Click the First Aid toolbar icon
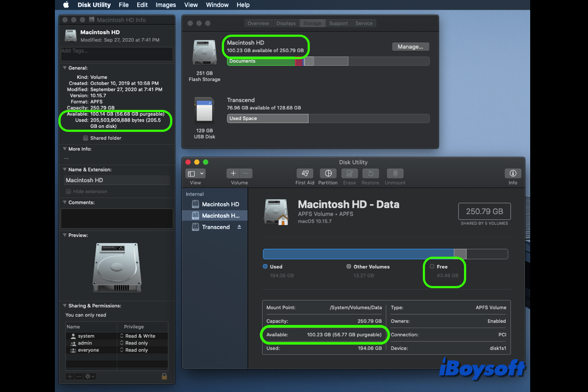 point(305,173)
